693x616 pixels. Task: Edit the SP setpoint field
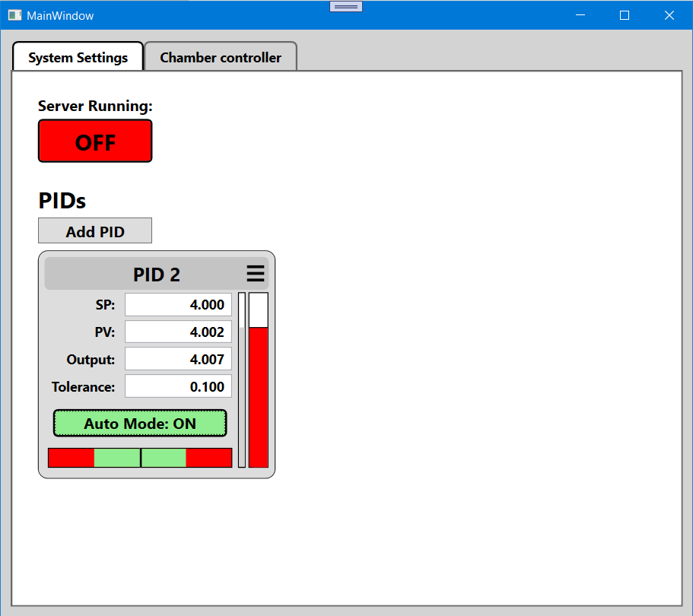(177, 304)
